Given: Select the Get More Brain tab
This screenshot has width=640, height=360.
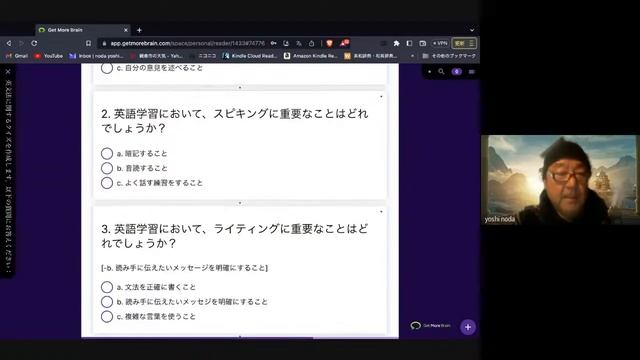Looking at the screenshot, I should click(x=83, y=30).
